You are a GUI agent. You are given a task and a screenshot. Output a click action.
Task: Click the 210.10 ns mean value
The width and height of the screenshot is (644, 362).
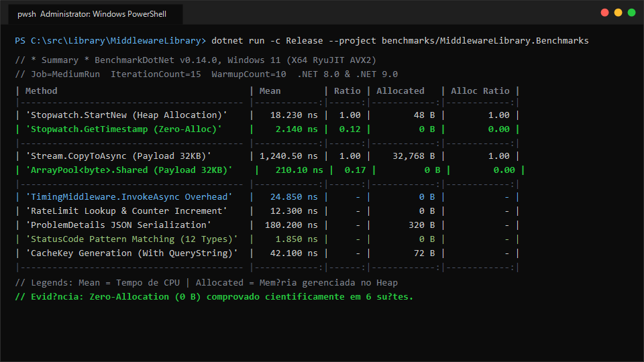(299, 170)
